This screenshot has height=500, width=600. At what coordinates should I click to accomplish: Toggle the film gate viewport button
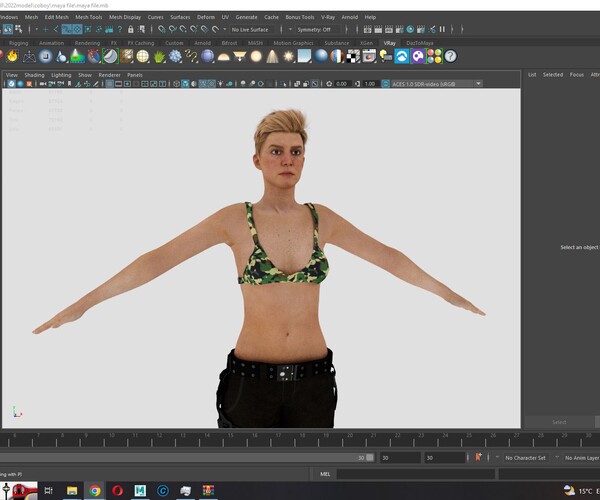tap(119, 83)
